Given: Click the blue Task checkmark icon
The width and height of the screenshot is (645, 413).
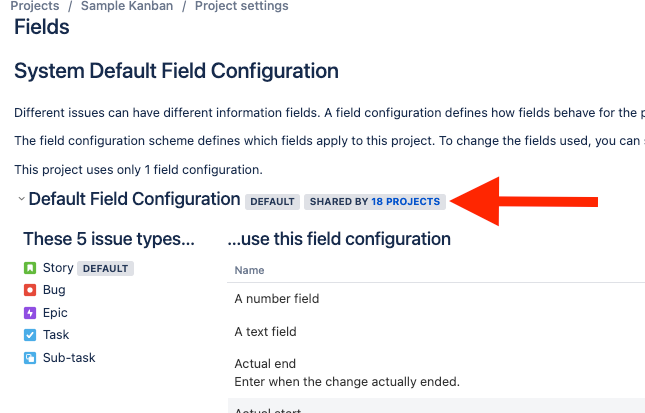Looking at the screenshot, I should coord(30,335).
